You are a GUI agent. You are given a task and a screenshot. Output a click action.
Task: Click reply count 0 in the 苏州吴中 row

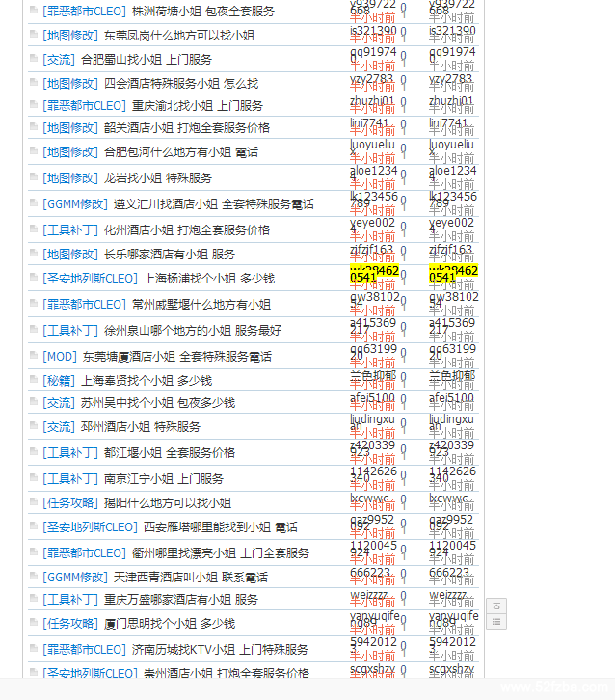pos(404,399)
